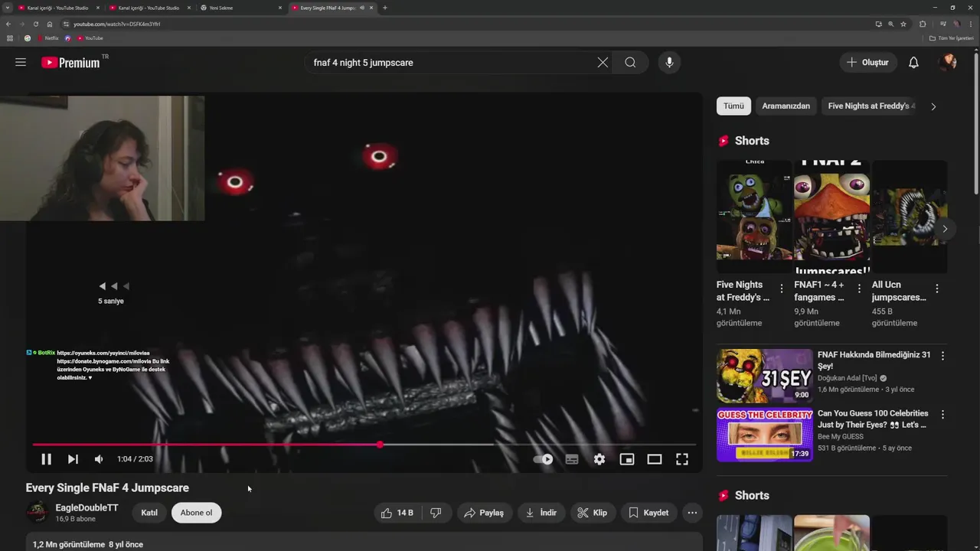This screenshot has width=980, height=551.
Task: Download the video with İndir
Action: (x=541, y=513)
